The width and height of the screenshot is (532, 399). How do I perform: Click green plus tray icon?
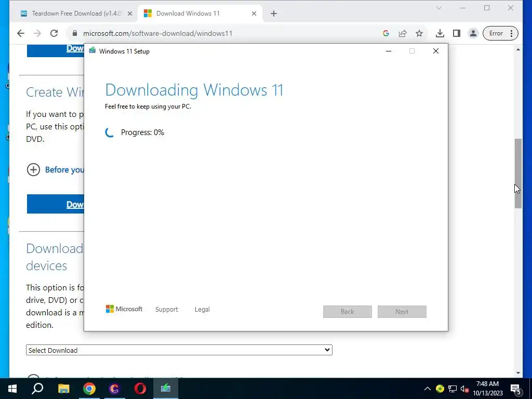click(x=440, y=389)
